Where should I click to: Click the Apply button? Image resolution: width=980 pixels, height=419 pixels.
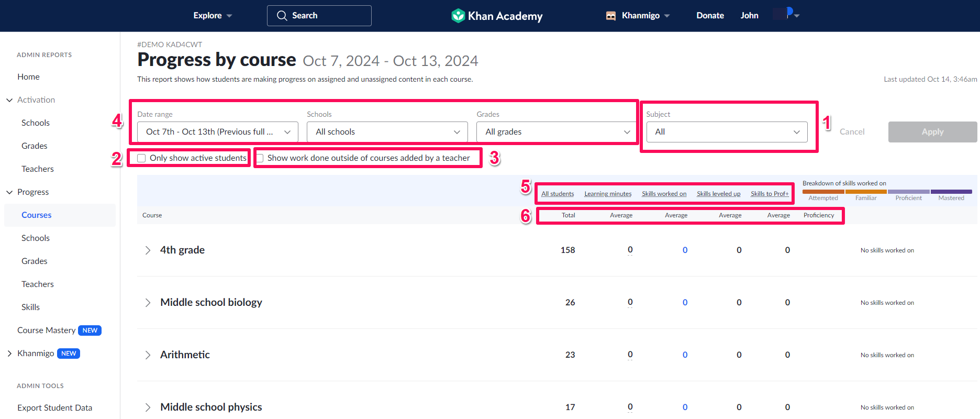click(x=932, y=132)
